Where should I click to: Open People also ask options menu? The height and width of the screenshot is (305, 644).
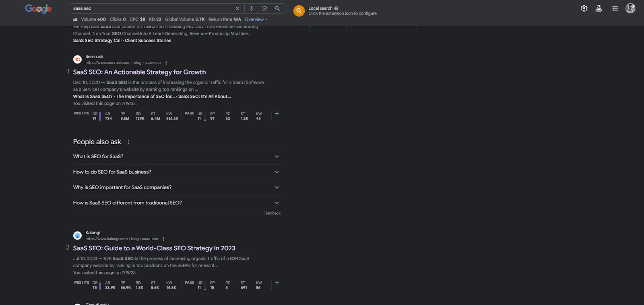(128, 142)
